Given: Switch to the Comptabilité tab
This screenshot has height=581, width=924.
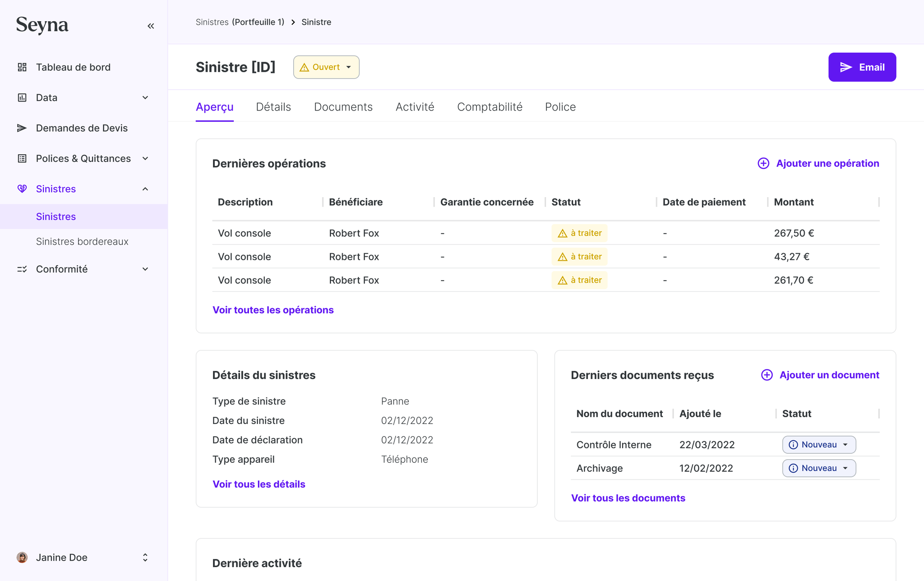Looking at the screenshot, I should click(490, 107).
